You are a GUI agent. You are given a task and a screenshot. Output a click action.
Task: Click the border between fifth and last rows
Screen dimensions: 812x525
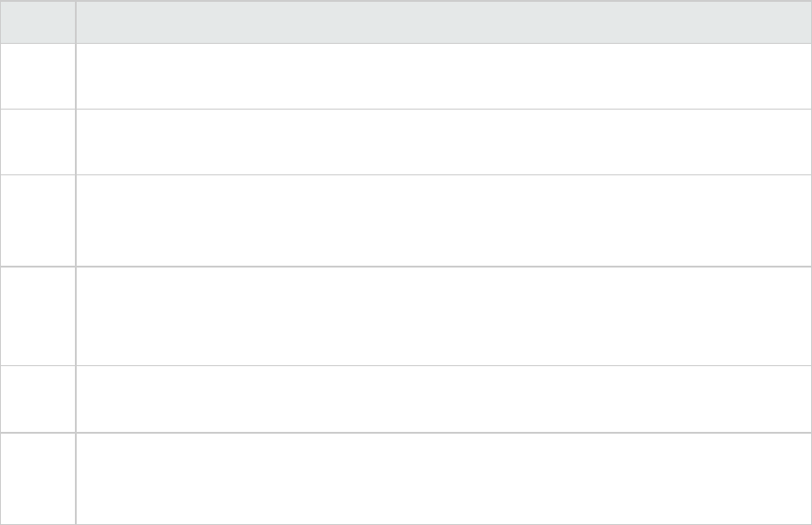coord(443,432)
